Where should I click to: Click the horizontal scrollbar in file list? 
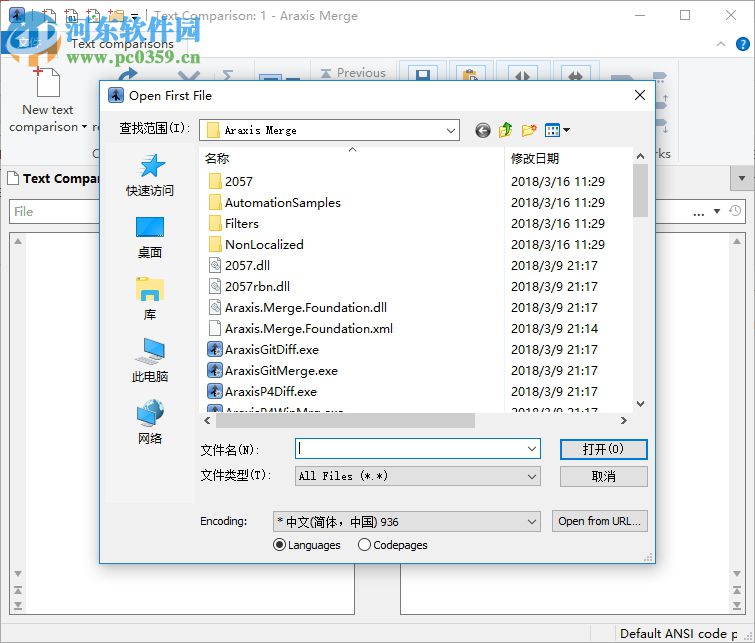tap(345, 420)
